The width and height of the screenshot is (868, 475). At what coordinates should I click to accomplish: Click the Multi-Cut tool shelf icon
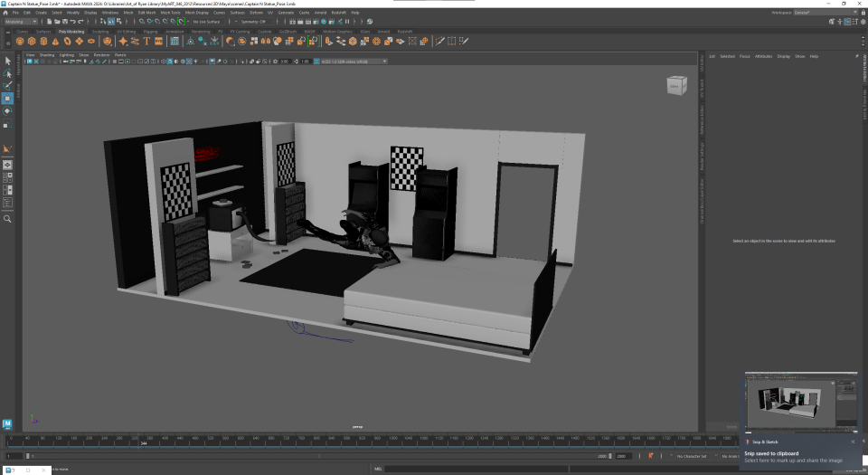click(x=439, y=41)
